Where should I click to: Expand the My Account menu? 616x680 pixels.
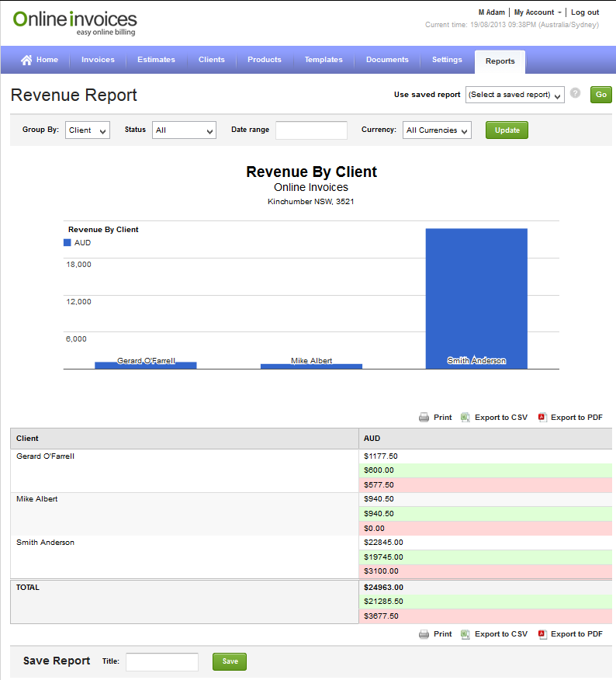coord(538,12)
